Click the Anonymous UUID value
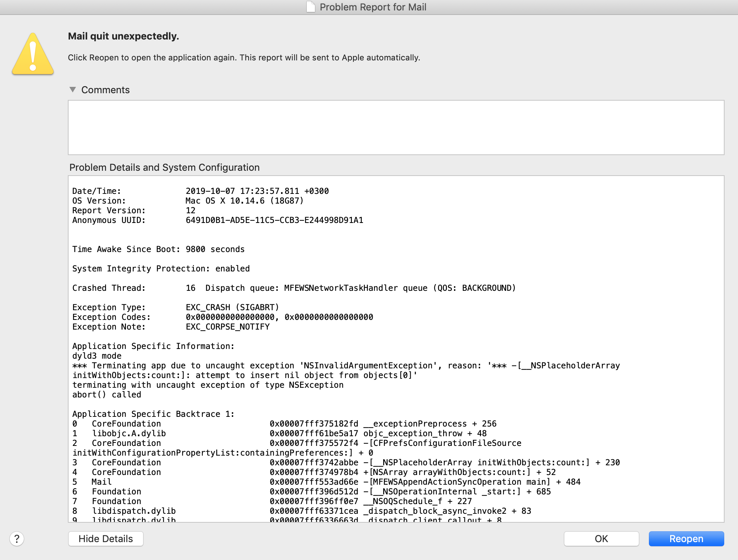The height and width of the screenshot is (560, 738). [x=274, y=220]
